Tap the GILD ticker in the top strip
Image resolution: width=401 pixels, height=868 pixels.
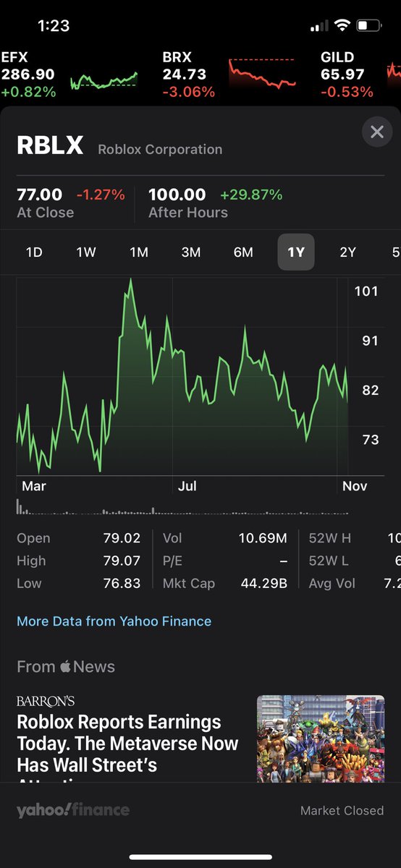click(347, 75)
